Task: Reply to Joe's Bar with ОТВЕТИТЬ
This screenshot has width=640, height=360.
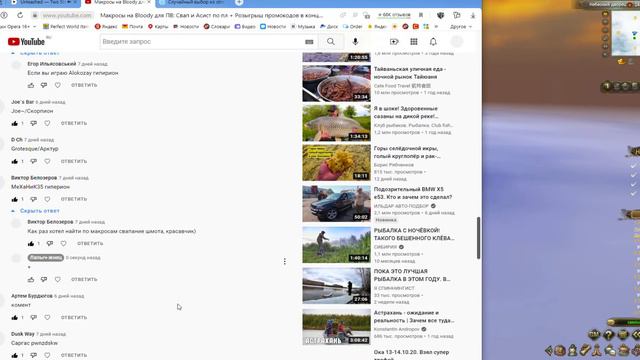Action: 74,123
